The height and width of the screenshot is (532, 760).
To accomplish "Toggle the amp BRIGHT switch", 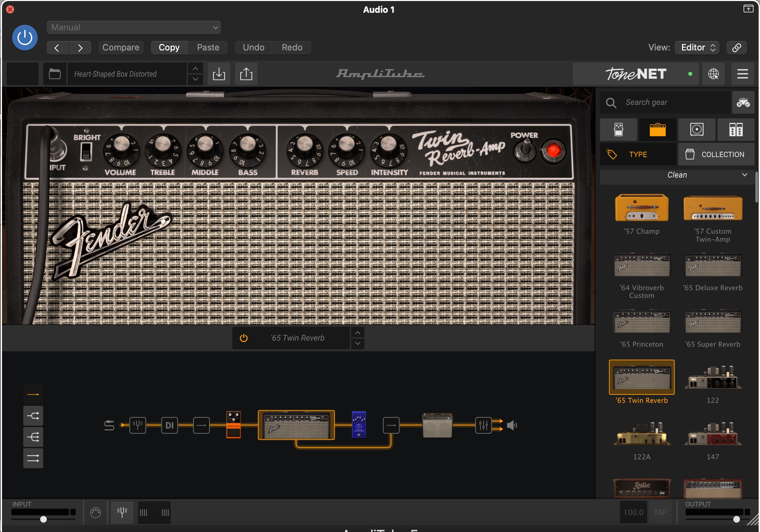I will pyautogui.click(x=86, y=152).
